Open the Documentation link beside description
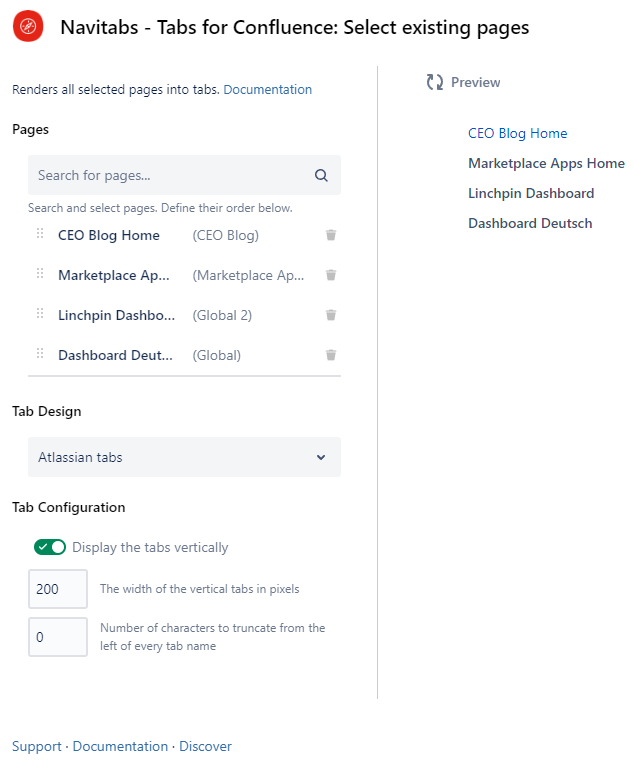The image size is (634, 774). (267, 89)
